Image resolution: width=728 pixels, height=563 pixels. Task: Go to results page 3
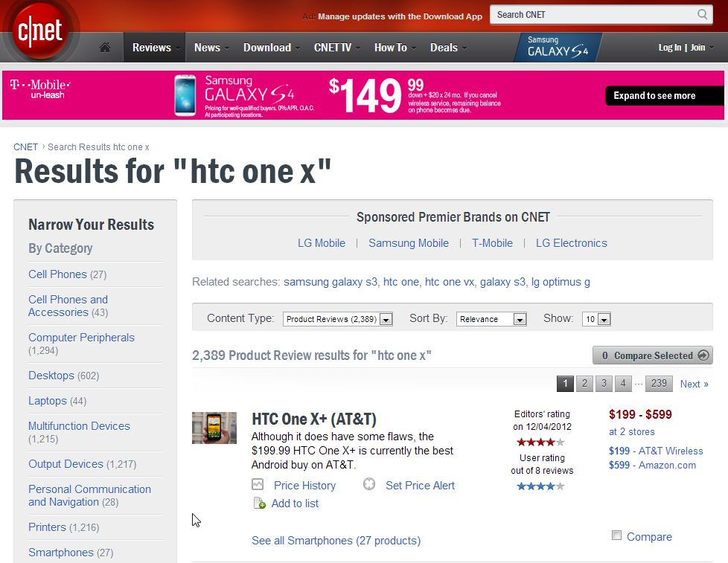604,384
